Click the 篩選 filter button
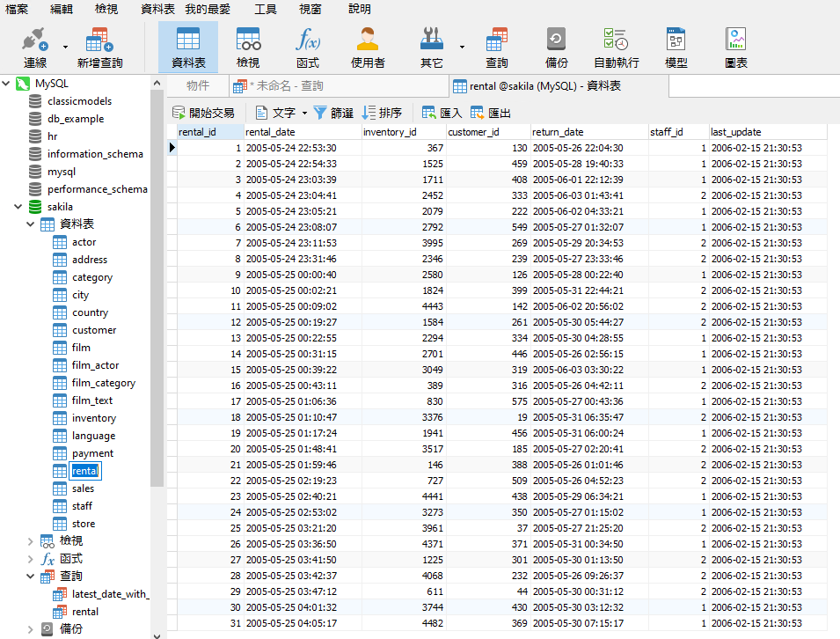Image resolution: width=840 pixels, height=639 pixels. point(333,113)
